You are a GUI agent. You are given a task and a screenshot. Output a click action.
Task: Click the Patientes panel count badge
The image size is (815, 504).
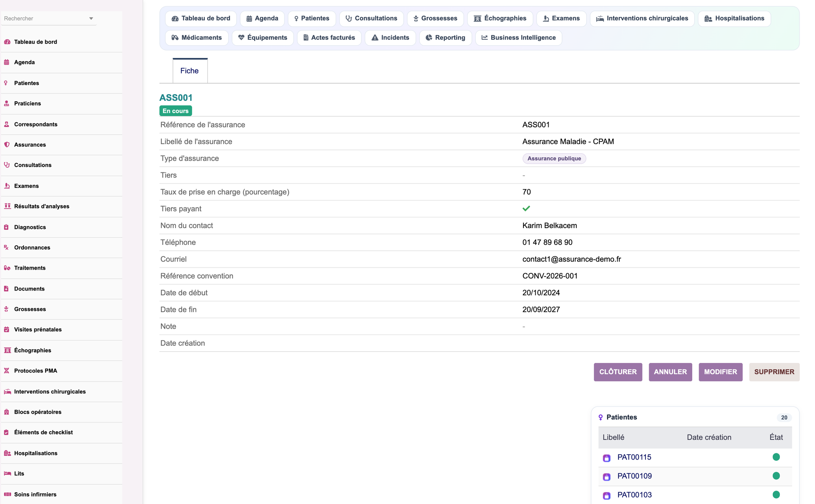784,417
